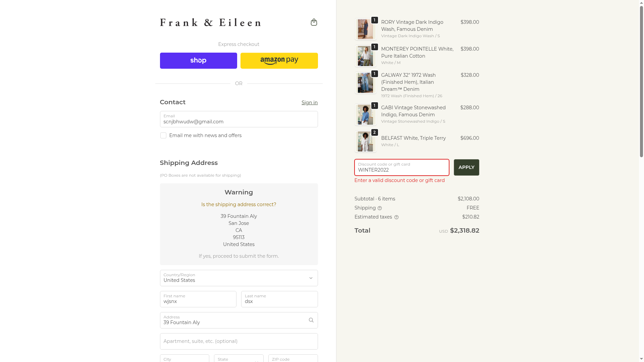Screen dimensions: 644x362
Task: Show estimated taxes help icon
Action: tap(396, 217)
